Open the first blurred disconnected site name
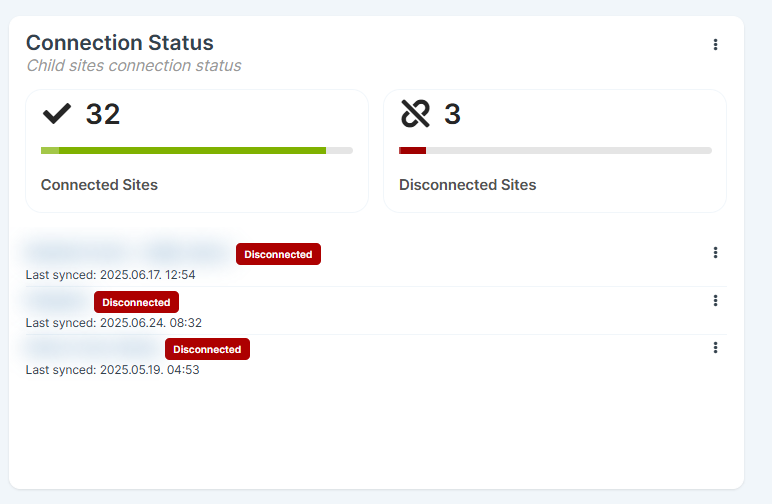The height and width of the screenshot is (504, 772). coord(127,252)
